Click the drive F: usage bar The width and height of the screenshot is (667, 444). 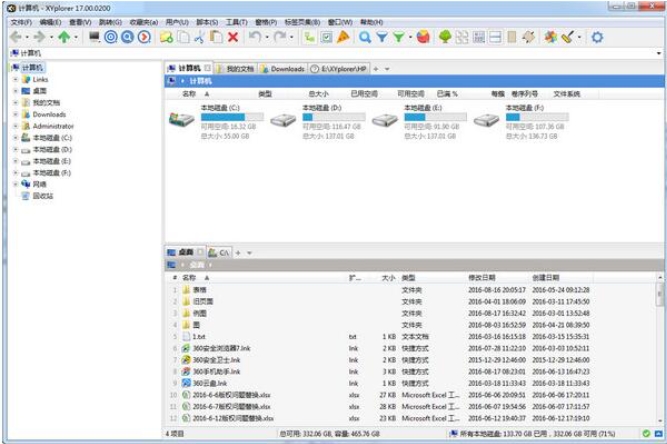tap(537, 117)
